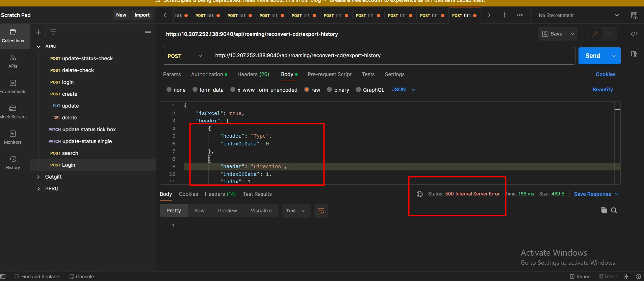Click the search response magnifier icon
Screen dimensions: 644x281
pos(614,210)
